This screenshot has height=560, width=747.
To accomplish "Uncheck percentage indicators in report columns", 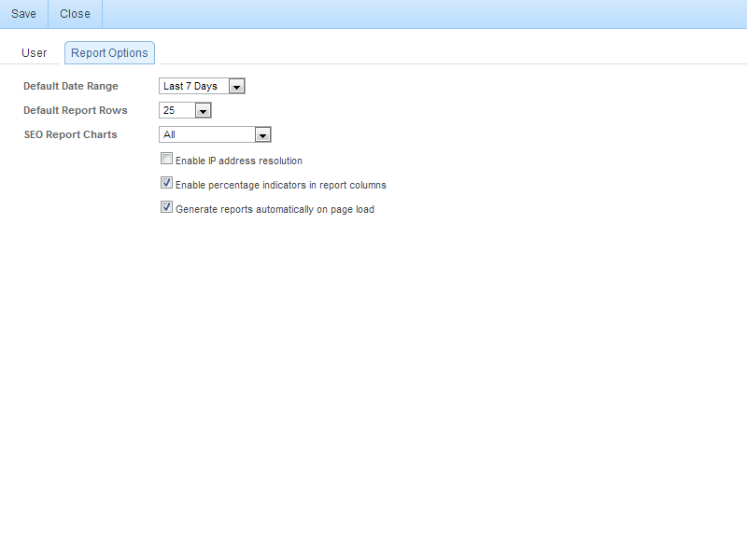I will (x=166, y=183).
